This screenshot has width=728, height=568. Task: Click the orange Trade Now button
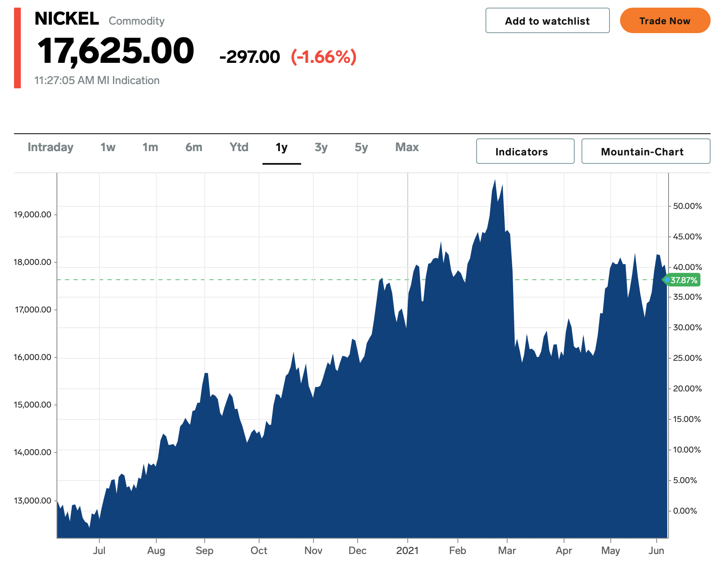[x=665, y=20]
